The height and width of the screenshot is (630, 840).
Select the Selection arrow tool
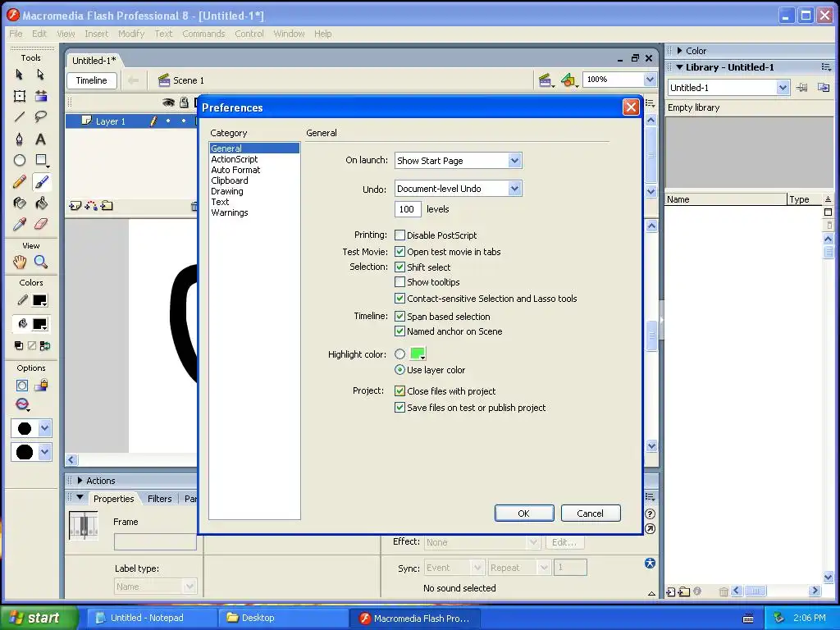[20, 75]
